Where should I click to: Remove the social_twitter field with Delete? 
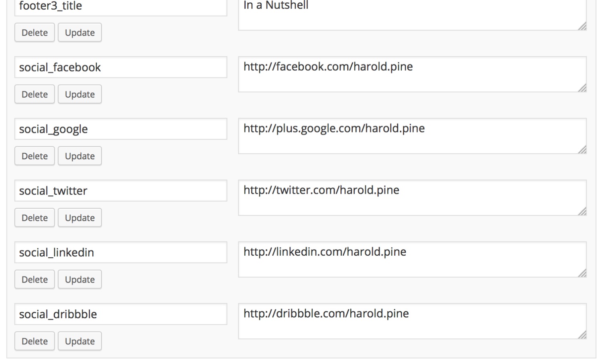click(35, 218)
